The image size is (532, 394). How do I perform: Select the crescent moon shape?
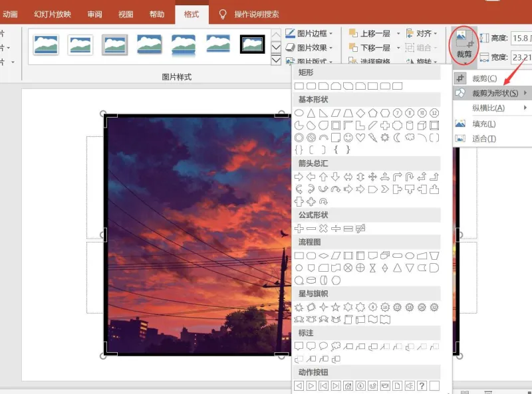coord(397,138)
